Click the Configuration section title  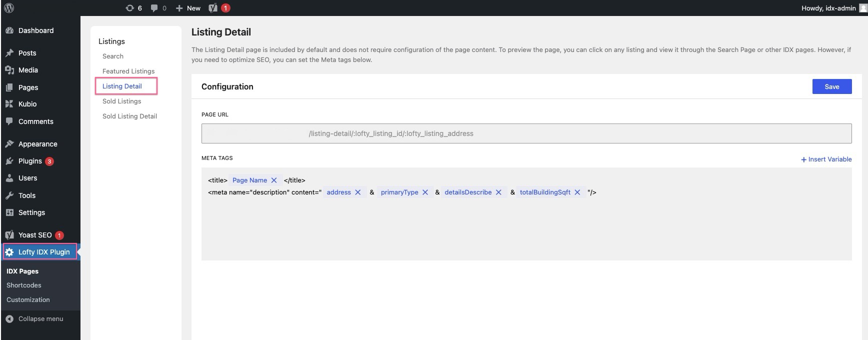pyautogui.click(x=227, y=86)
